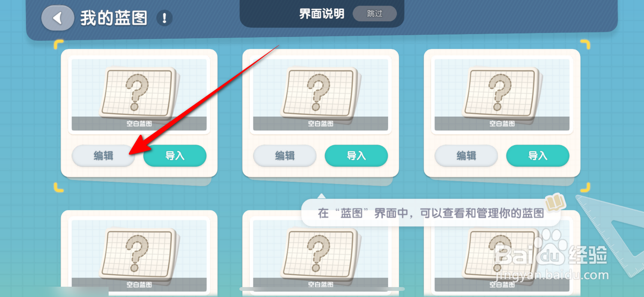
Task: Click 导入 on the top-middle blueprint card
Action: (x=356, y=156)
